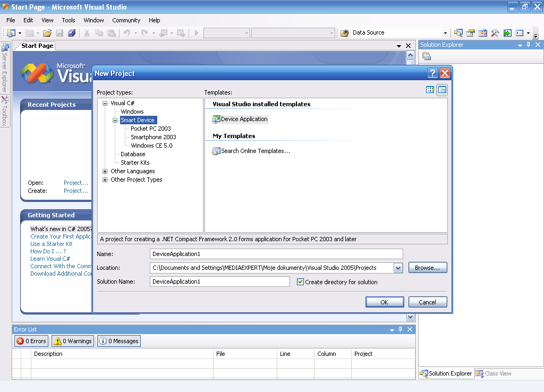This screenshot has height=392, width=544.
Task: Click Cancel in New Project dialog
Action: [x=428, y=302]
